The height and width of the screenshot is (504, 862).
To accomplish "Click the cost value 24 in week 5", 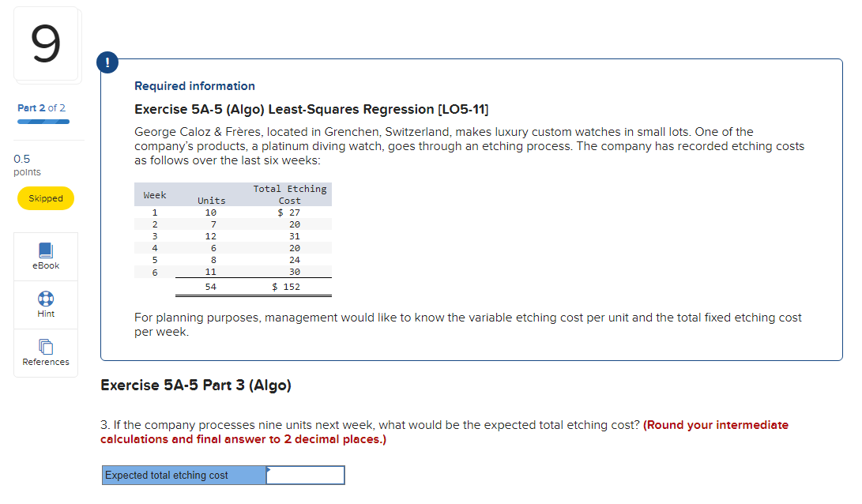I will click(295, 260).
